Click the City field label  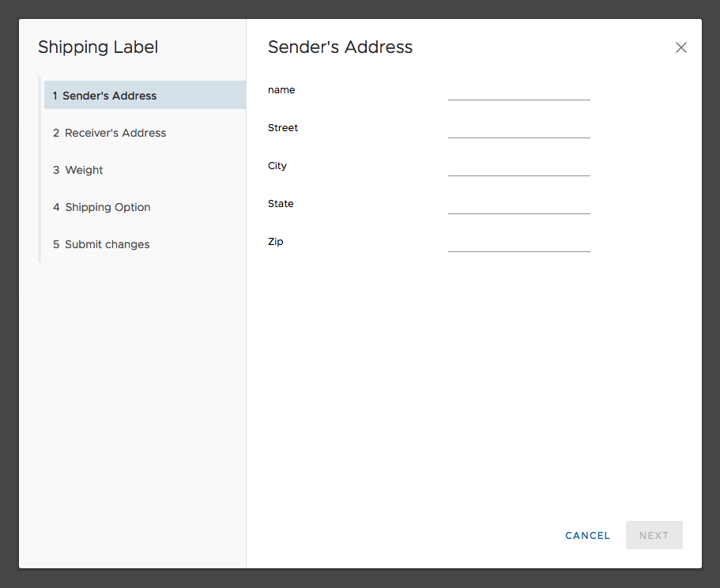pyautogui.click(x=277, y=165)
